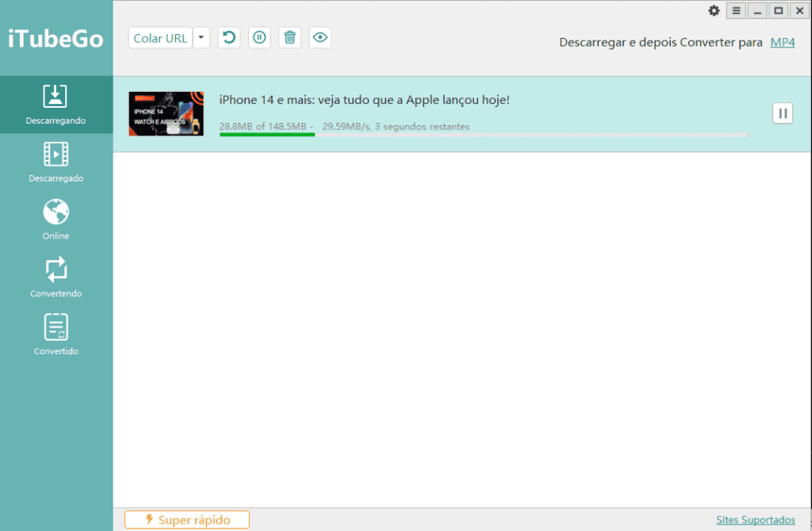This screenshot has height=531, width=812.
Task: Switch to the Descarregado section
Action: (x=56, y=162)
